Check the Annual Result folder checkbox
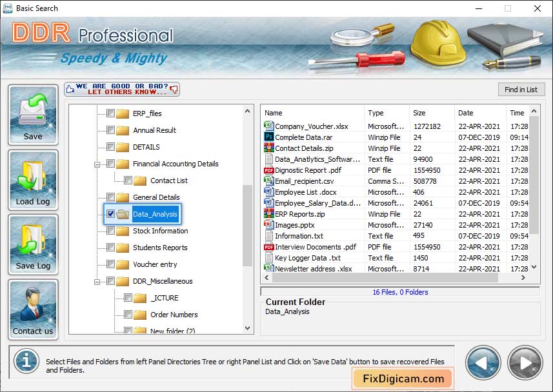 click(x=110, y=130)
